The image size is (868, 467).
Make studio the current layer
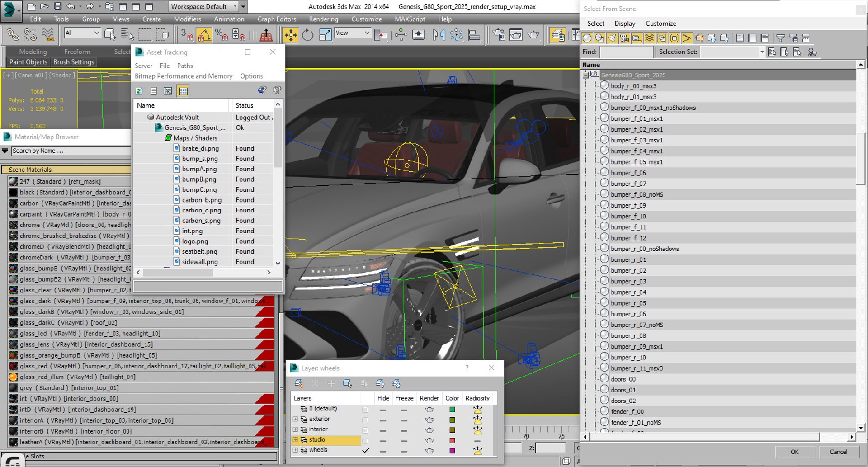[365, 441]
